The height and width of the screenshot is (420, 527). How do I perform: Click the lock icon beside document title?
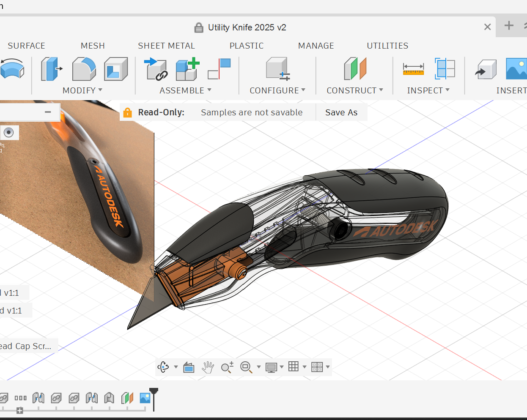pos(199,28)
